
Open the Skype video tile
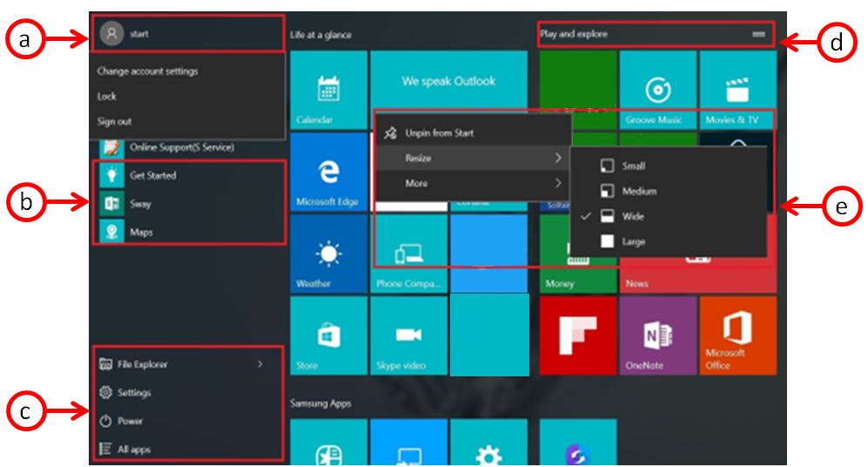(409, 335)
